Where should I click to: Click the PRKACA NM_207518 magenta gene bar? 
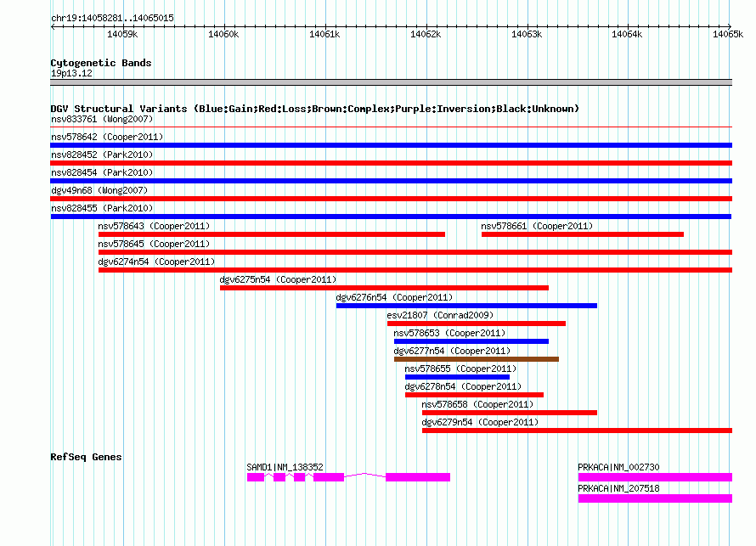click(x=655, y=498)
